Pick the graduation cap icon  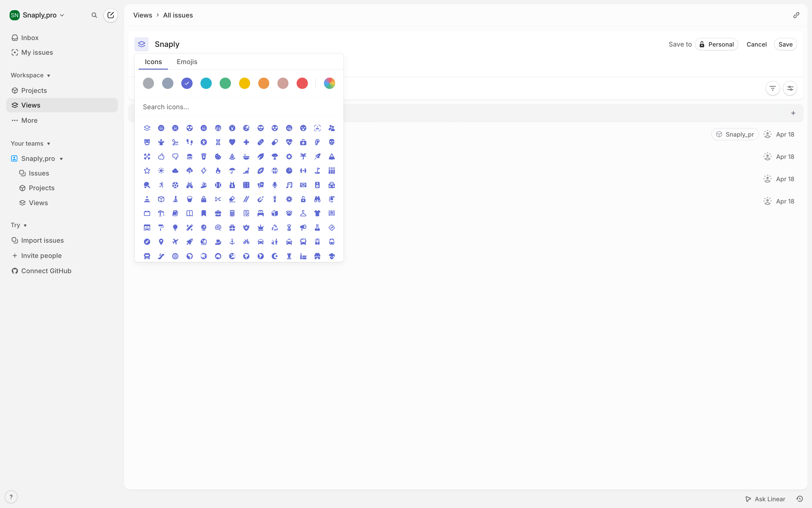[332, 256]
